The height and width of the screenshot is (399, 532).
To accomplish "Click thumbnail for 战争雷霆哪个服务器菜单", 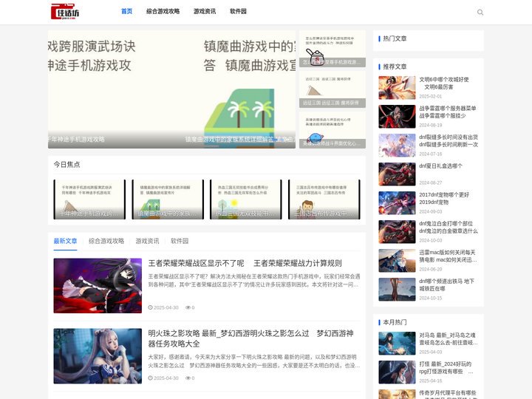I will [397, 117].
